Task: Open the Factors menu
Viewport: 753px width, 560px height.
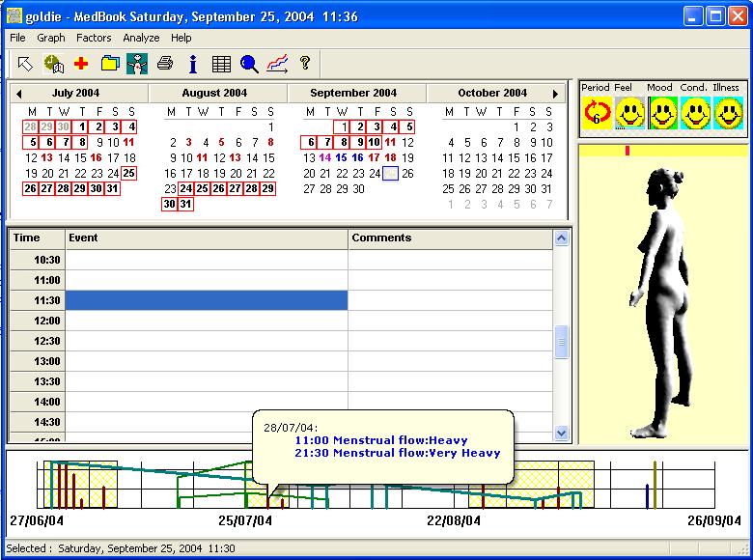Action: 94,38
